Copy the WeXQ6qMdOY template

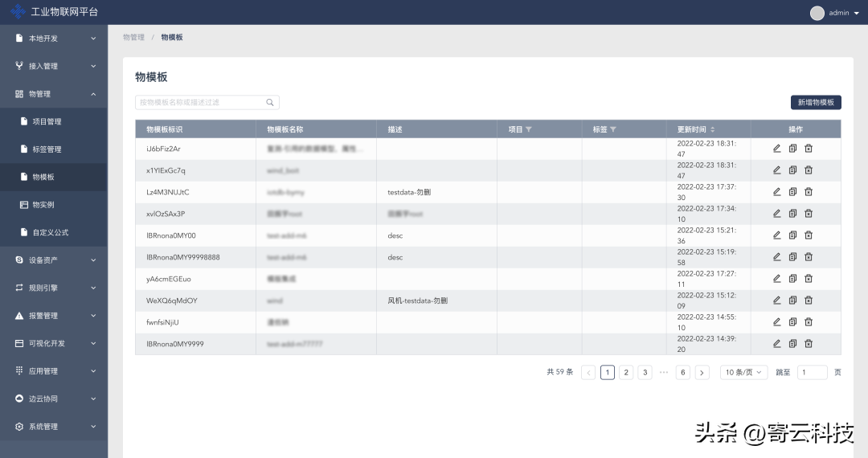(x=792, y=301)
